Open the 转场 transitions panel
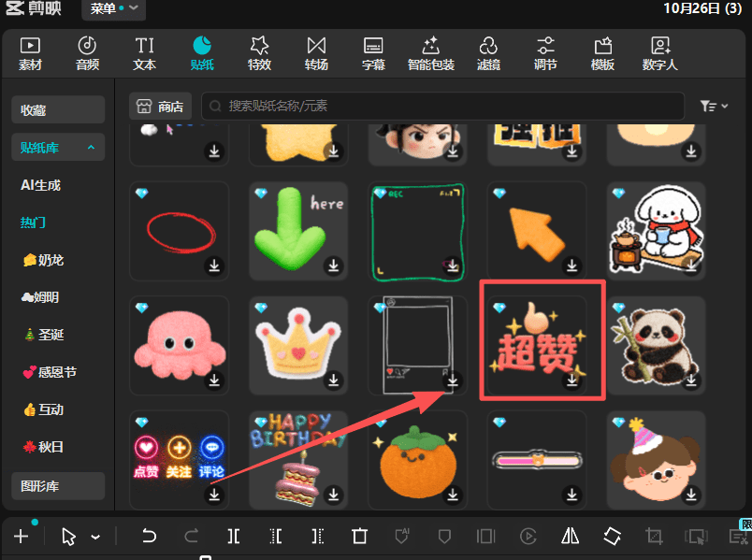 [x=316, y=53]
